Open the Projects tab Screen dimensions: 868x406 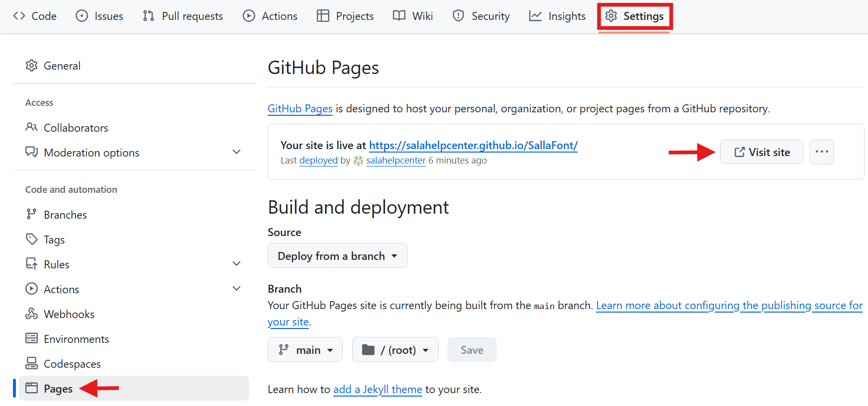[x=345, y=16]
